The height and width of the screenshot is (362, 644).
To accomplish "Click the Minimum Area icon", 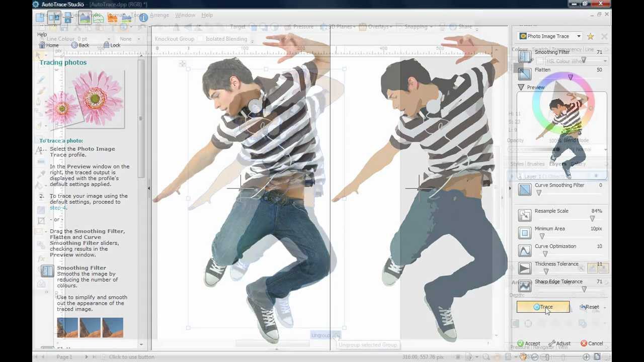I will click(525, 233).
